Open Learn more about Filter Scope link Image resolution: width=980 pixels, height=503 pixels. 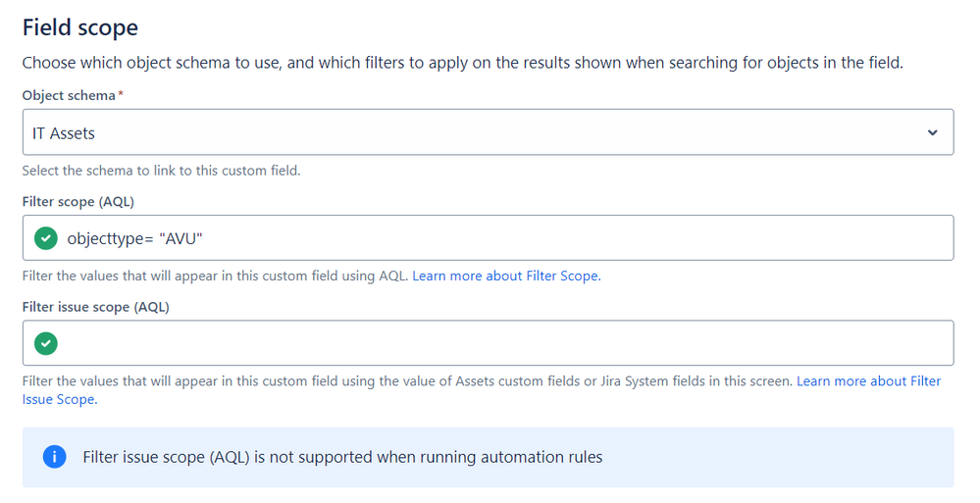[x=506, y=276]
